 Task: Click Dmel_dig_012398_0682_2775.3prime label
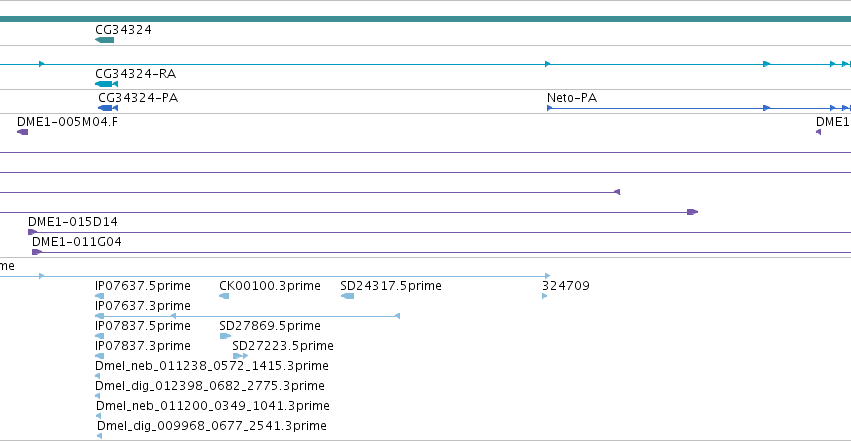click(x=209, y=386)
